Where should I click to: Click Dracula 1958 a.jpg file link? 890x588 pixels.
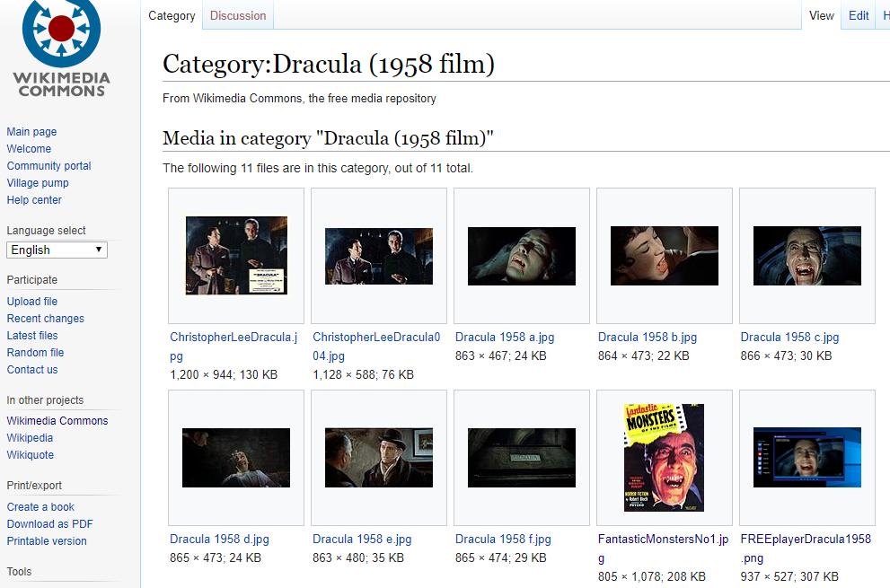point(505,338)
